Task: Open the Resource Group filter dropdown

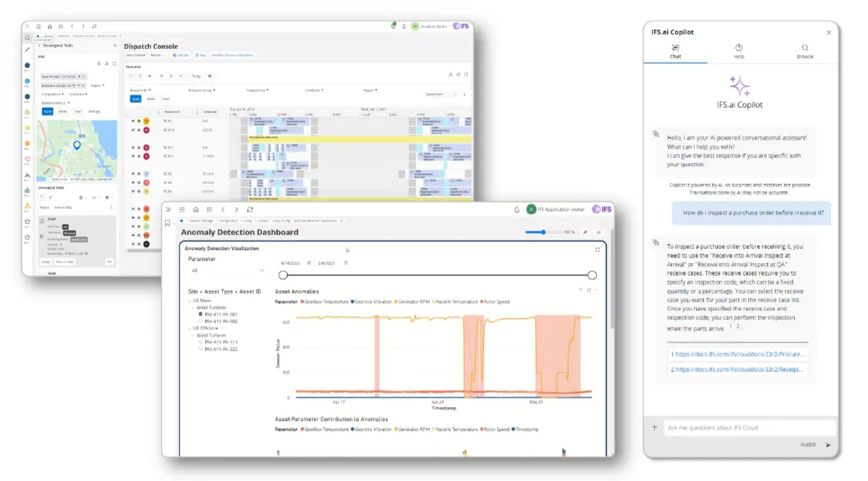Action: 202,90
